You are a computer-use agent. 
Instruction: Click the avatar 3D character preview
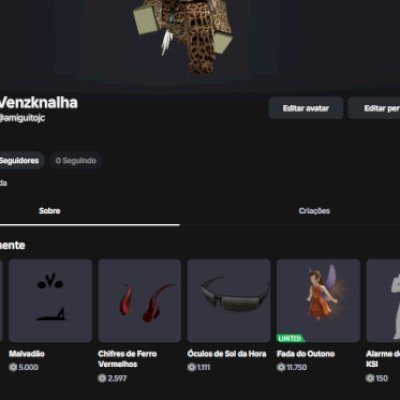click(183, 35)
